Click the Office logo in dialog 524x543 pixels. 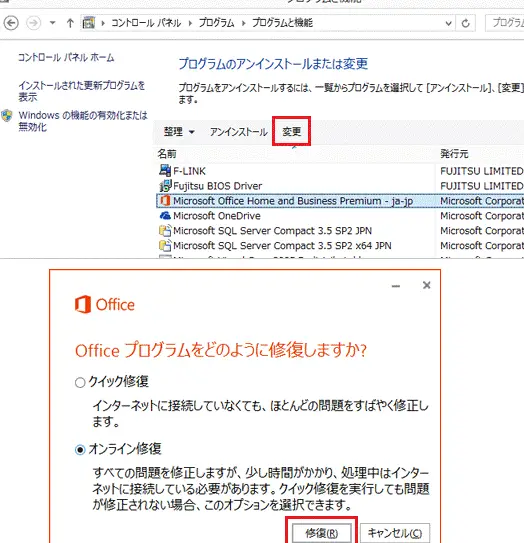click(x=105, y=304)
